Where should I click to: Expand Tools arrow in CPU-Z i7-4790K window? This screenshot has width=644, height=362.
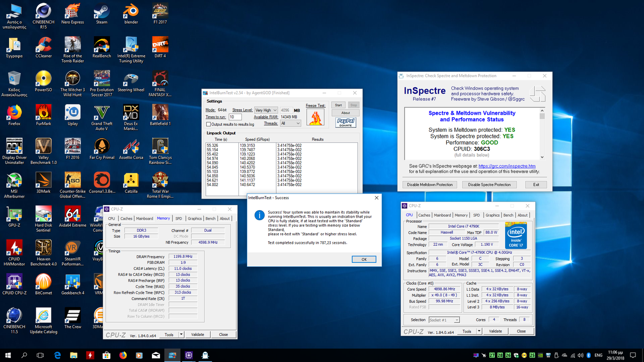[479, 331]
